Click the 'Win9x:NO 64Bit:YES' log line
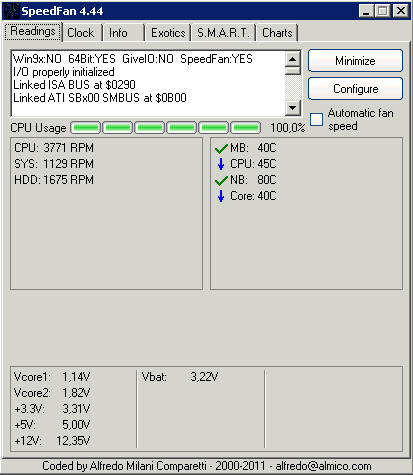The width and height of the screenshot is (413, 475). (133, 59)
